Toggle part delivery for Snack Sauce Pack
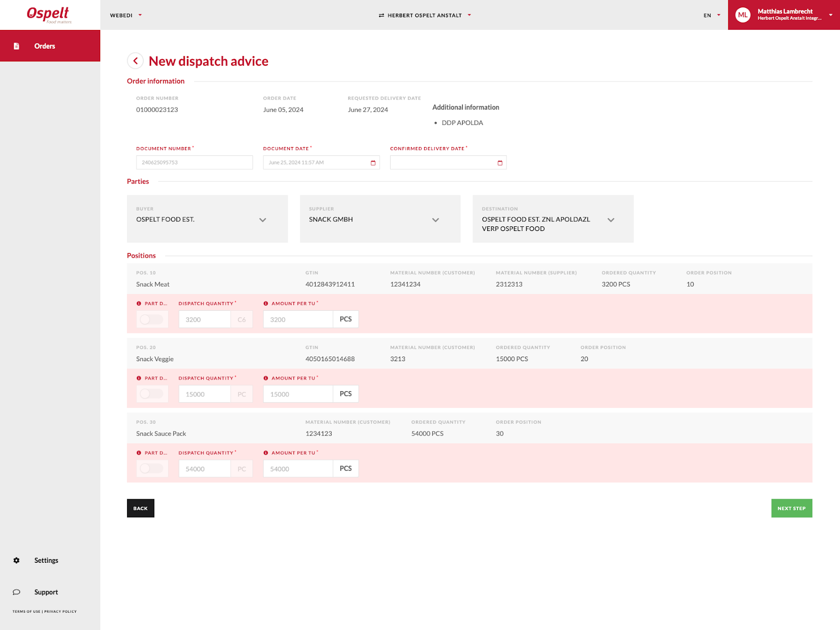Screen dimensions: 840x630 pyautogui.click(x=152, y=468)
